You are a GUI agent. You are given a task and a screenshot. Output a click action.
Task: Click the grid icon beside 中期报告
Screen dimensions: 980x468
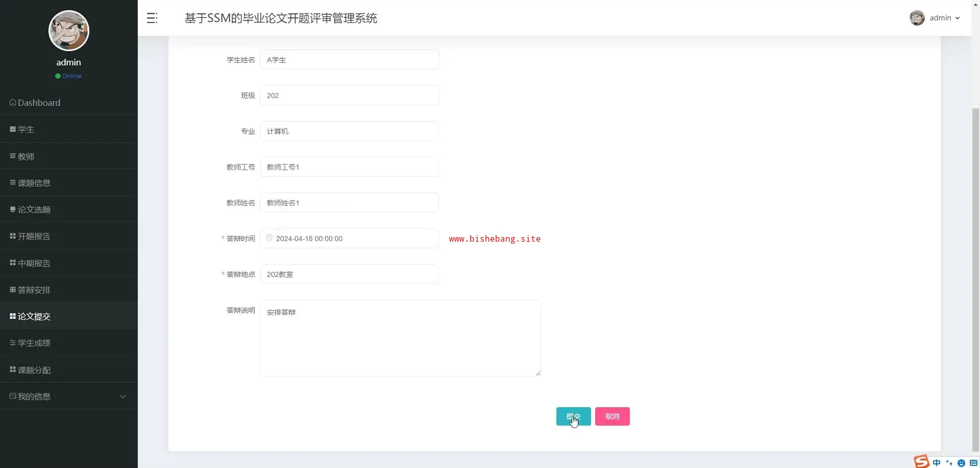13,263
